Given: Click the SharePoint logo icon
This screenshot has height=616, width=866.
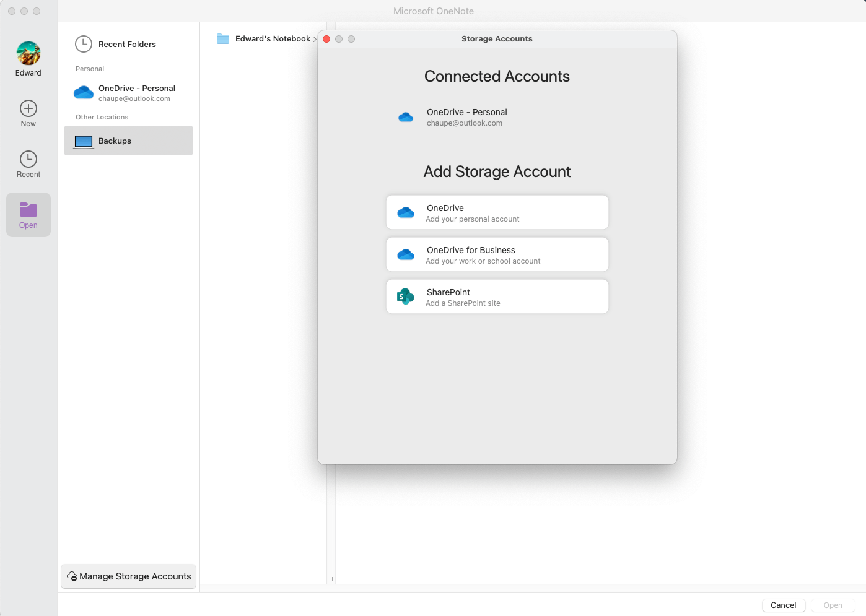Looking at the screenshot, I should click(406, 297).
